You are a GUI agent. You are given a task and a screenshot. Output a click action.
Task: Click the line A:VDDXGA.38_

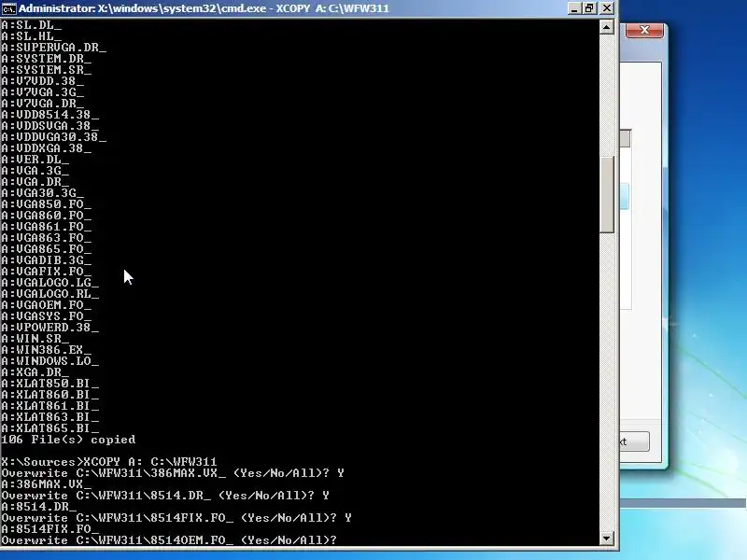pos(46,148)
